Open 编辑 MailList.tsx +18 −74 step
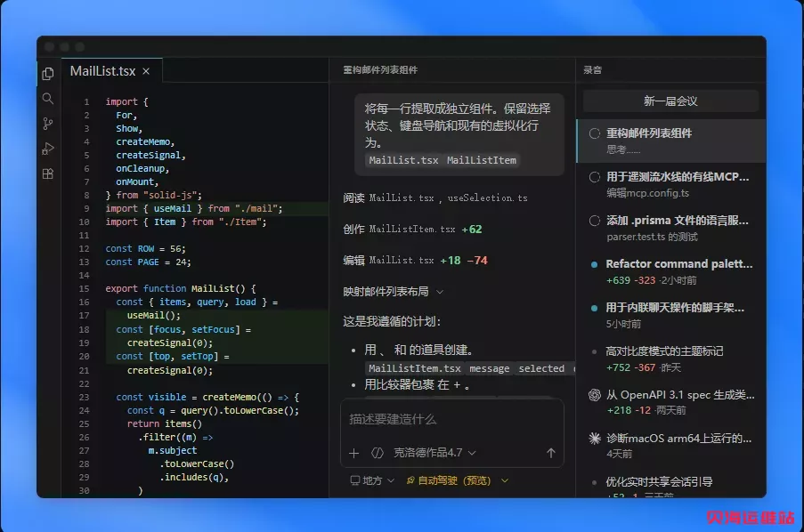This screenshot has height=532, width=804. click(415, 261)
